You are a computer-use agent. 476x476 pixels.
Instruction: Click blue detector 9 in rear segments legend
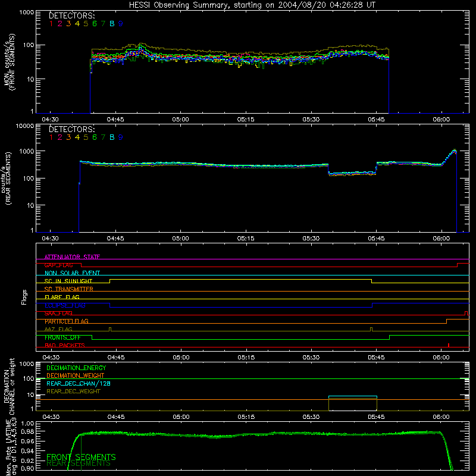coord(121,137)
